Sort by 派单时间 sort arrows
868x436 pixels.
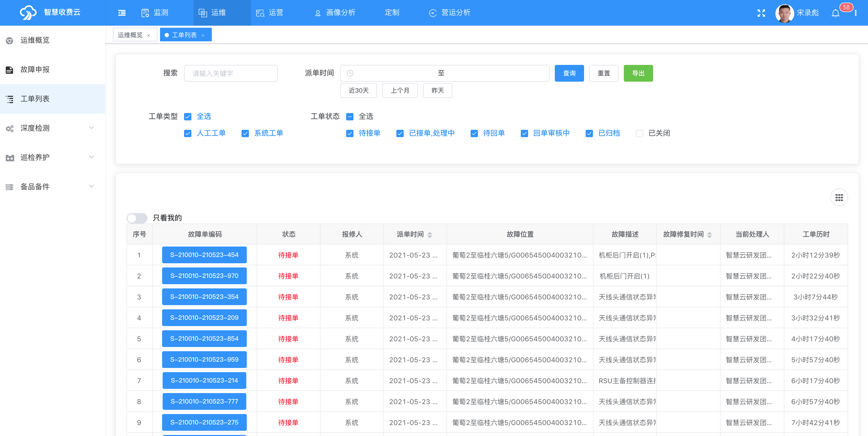pyautogui.click(x=430, y=235)
